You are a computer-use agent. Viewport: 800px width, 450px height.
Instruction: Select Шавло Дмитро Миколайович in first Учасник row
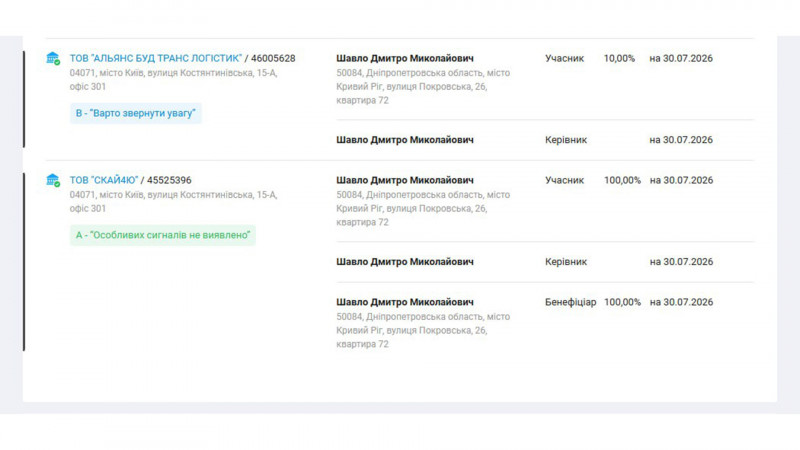pyautogui.click(x=405, y=58)
